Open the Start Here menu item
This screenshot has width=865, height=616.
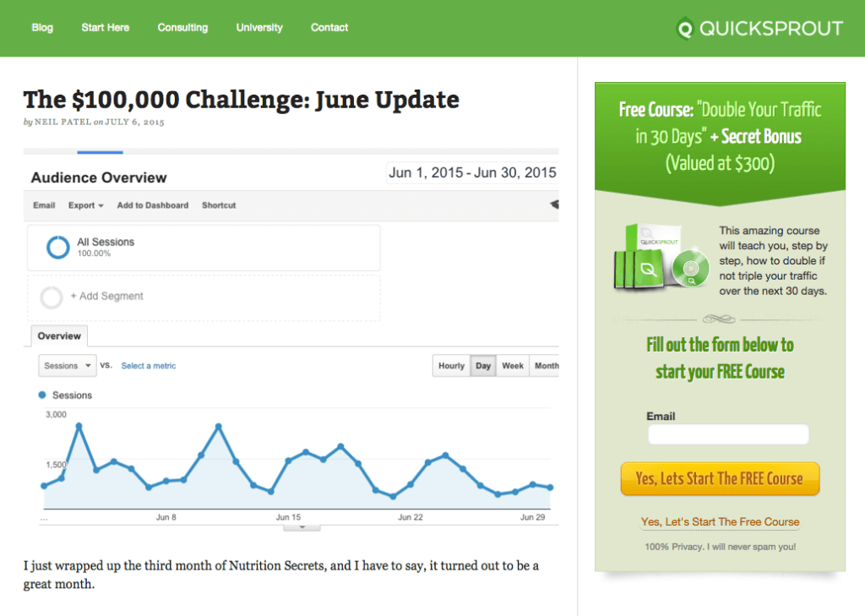coord(106,28)
